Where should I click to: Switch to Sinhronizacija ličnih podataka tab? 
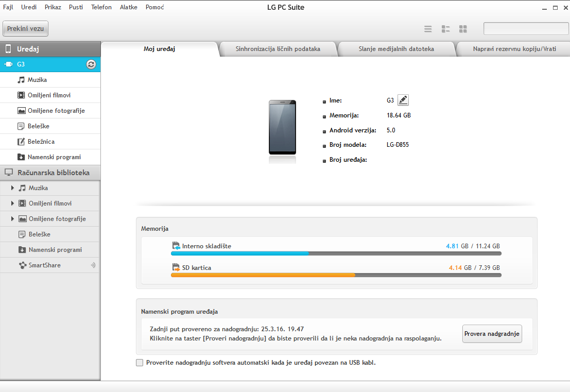[x=278, y=49]
